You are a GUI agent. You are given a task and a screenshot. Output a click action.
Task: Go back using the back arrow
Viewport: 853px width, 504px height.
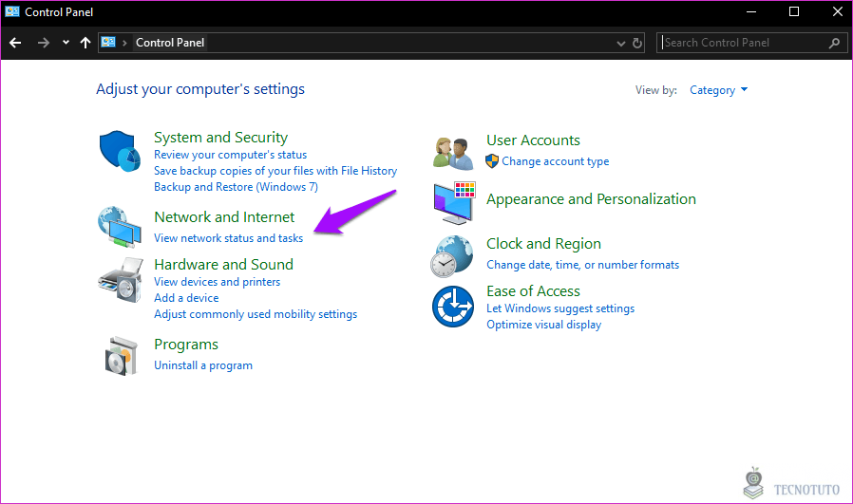point(15,43)
